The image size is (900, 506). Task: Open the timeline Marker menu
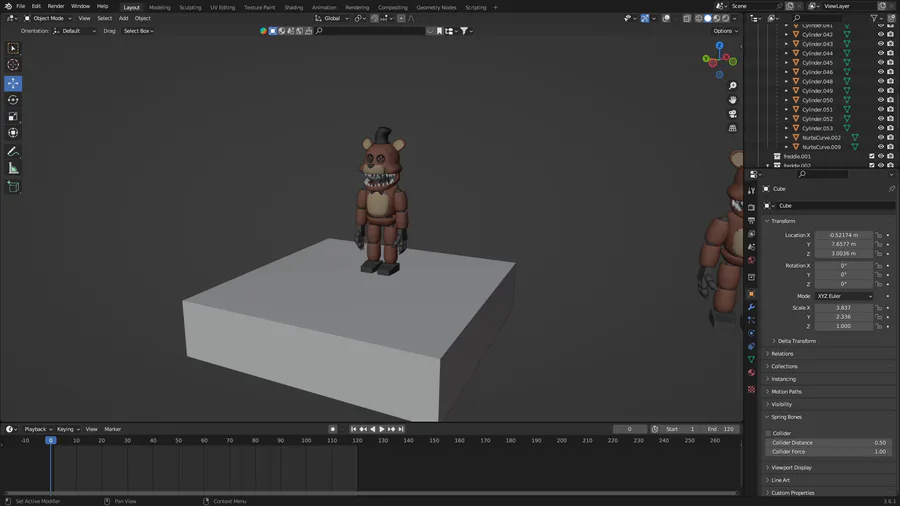[x=112, y=429]
